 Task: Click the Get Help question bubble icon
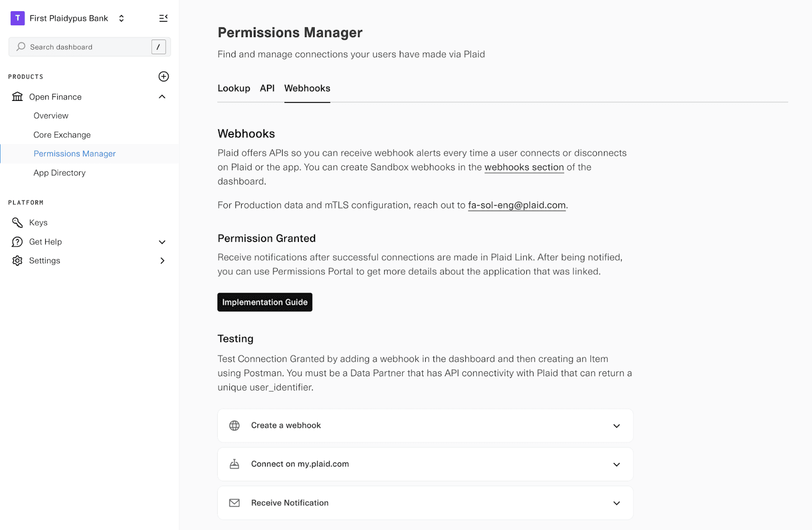pos(17,242)
